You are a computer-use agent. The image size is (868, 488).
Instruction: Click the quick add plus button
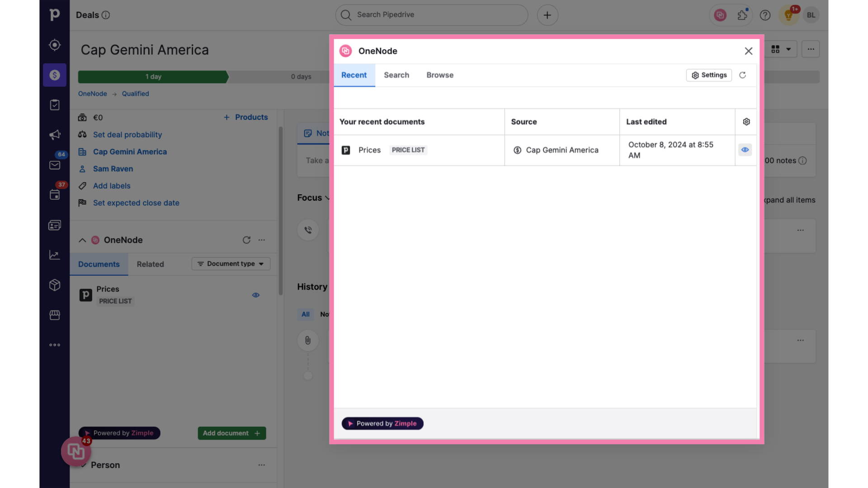point(547,15)
